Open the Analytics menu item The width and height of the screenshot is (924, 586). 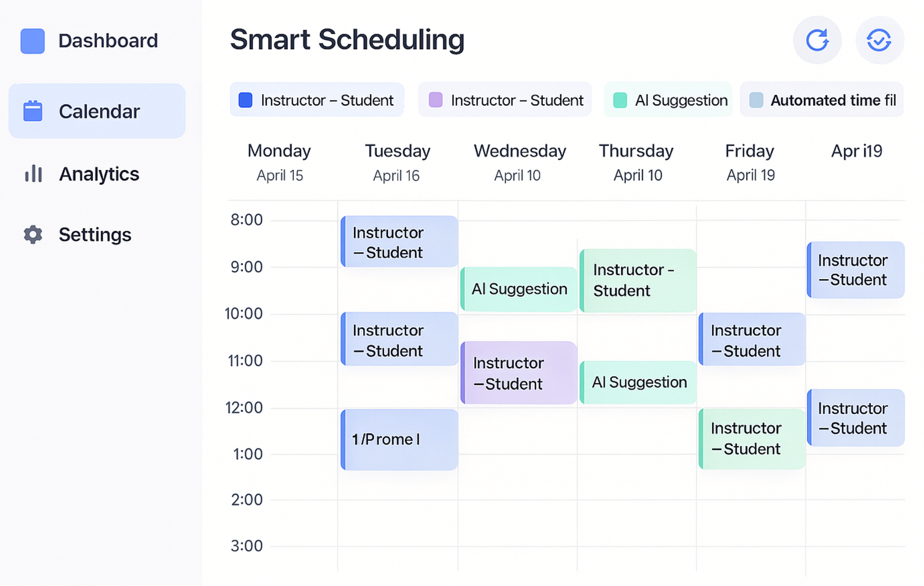pos(98,174)
